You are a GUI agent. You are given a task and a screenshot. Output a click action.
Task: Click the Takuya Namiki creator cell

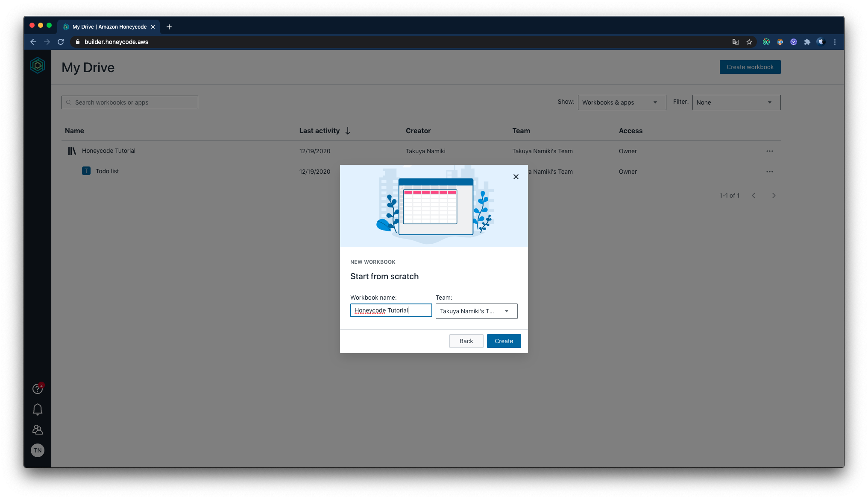point(425,151)
